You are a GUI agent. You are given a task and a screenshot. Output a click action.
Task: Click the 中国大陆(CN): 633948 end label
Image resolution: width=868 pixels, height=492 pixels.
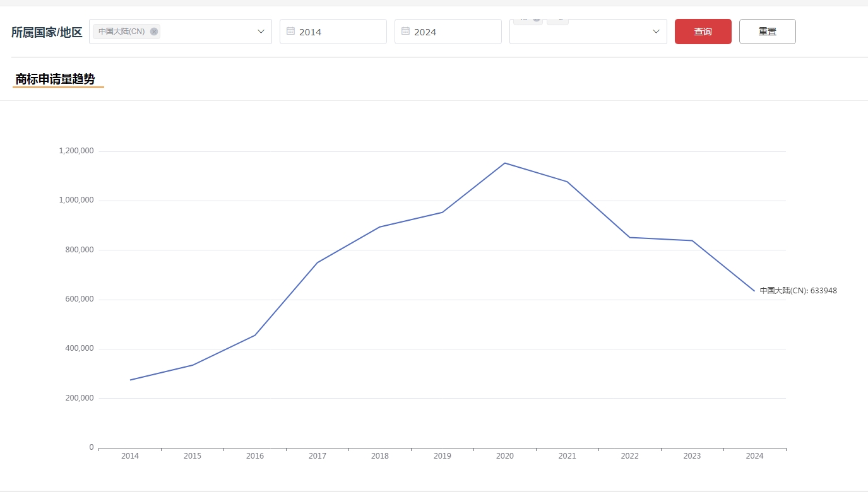(x=798, y=291)
